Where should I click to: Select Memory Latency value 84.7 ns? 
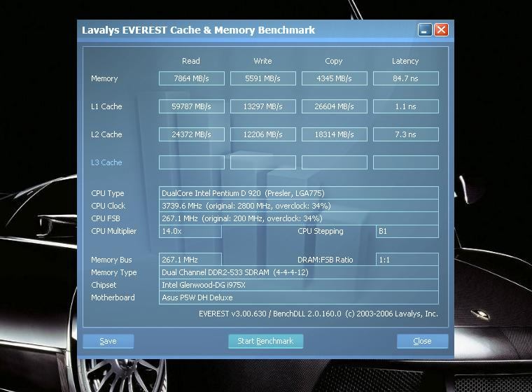[x=406, y=78]
